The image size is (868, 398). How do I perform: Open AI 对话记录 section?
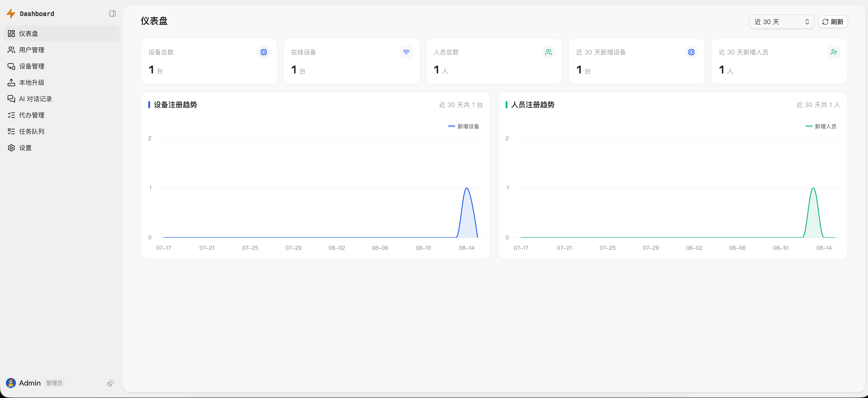[62, 99]
